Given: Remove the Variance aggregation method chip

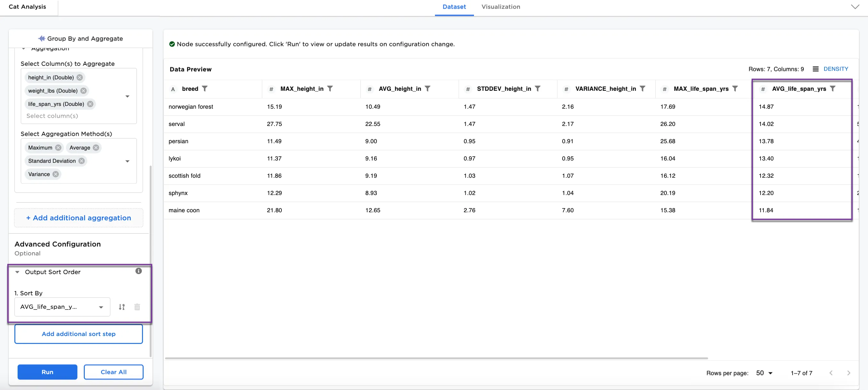Looking at the screenshot, I should [55, 174].
